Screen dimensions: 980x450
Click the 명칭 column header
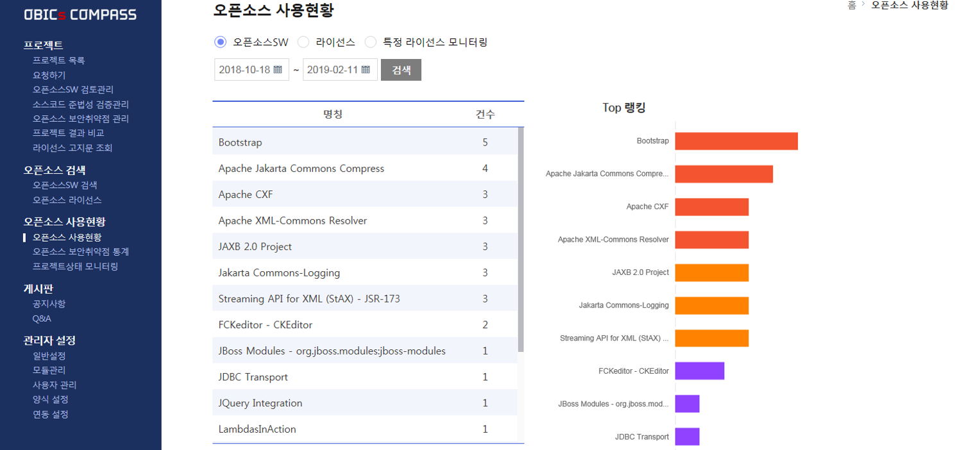333,114
